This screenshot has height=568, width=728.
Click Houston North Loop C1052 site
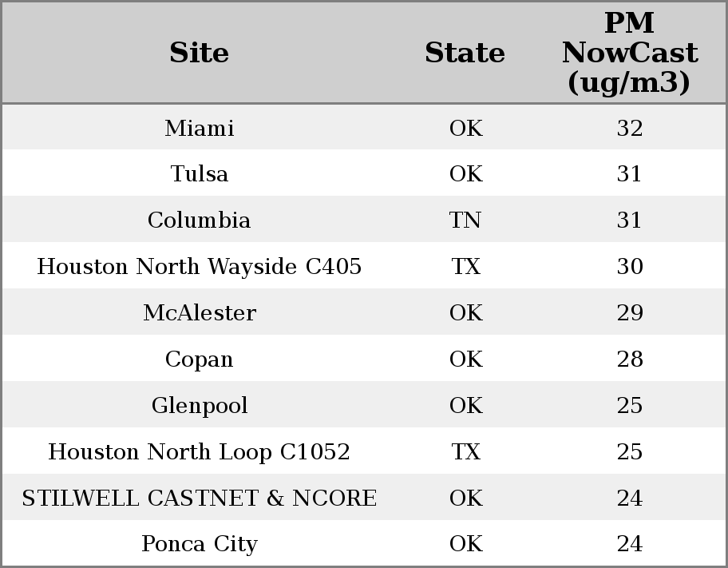point(200,451)
